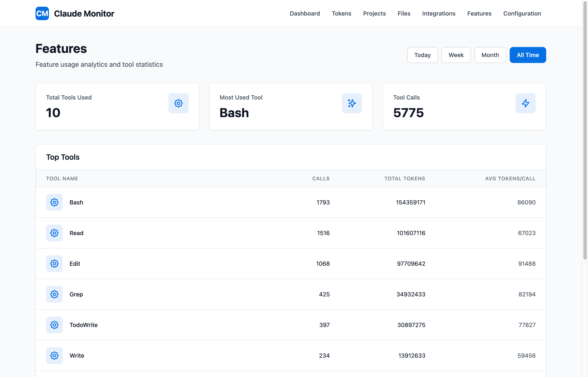
Task: Click the gear icon beside Edit row
Action: click(x=54, y=264)
